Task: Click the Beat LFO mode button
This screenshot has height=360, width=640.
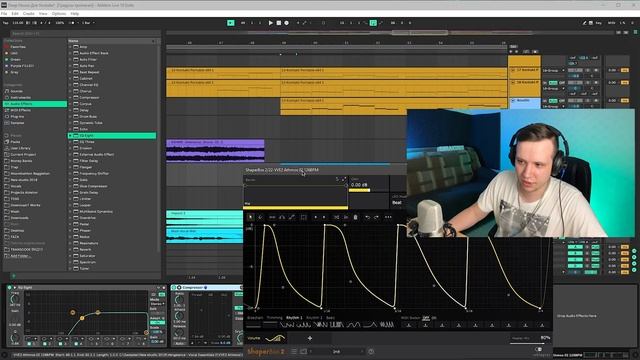Action: 397,202
